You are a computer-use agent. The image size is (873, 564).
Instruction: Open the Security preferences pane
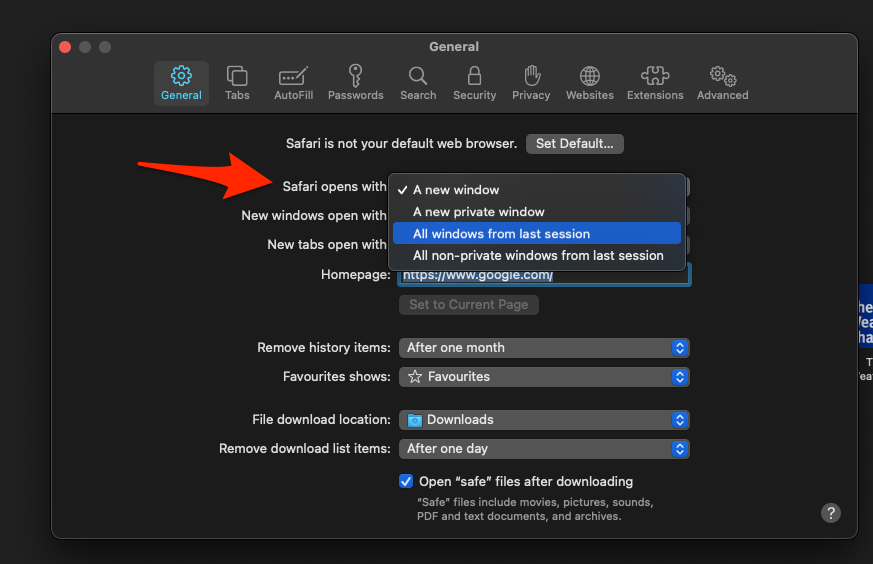pos(474,83)
